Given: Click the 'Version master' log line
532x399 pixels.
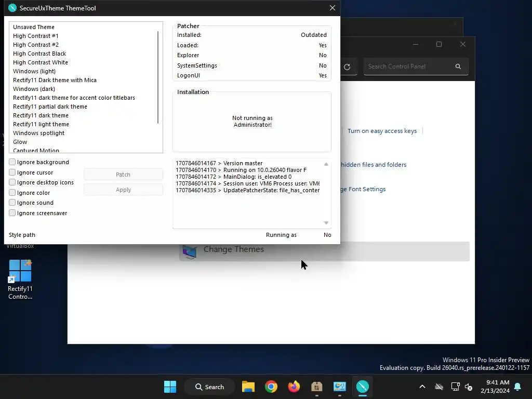Looking at the screenshot, I should (219, 163).
